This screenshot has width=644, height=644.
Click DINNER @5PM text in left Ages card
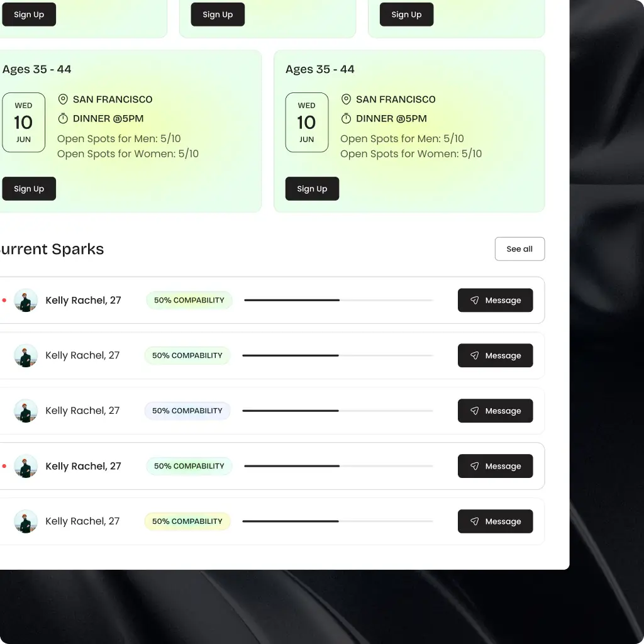point(108,119)
